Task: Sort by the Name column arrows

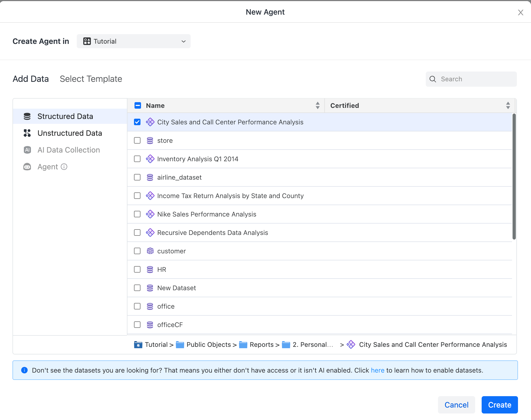Action: [318, 105]
